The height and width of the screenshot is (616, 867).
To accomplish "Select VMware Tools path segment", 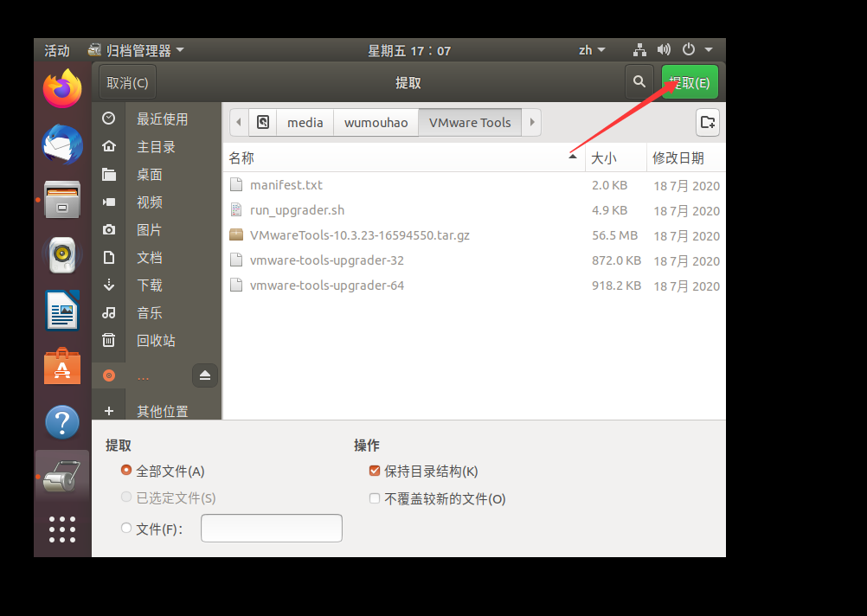I will pyautogui.click(x=470, y=122).
